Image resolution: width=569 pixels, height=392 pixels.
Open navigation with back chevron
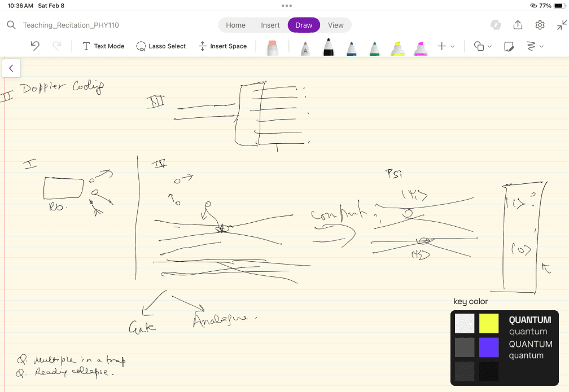(11, 68)
